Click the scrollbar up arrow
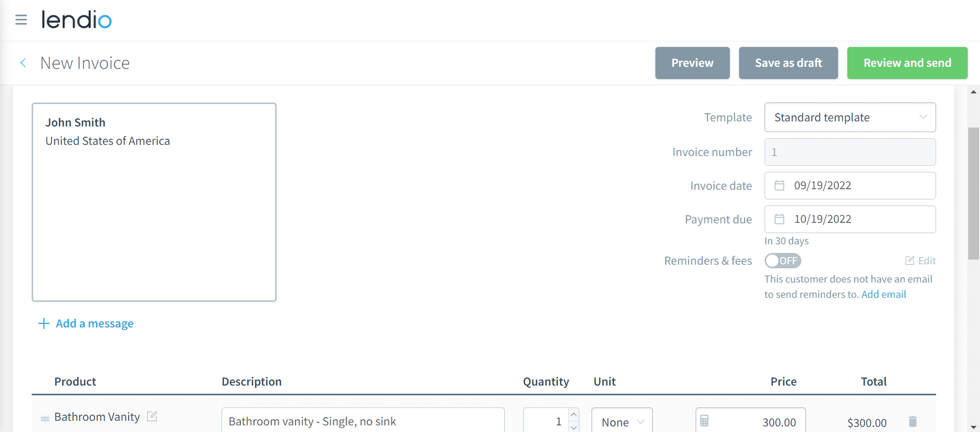The height and width of the screenshot is (432, 980). click(x=974, y=92)
